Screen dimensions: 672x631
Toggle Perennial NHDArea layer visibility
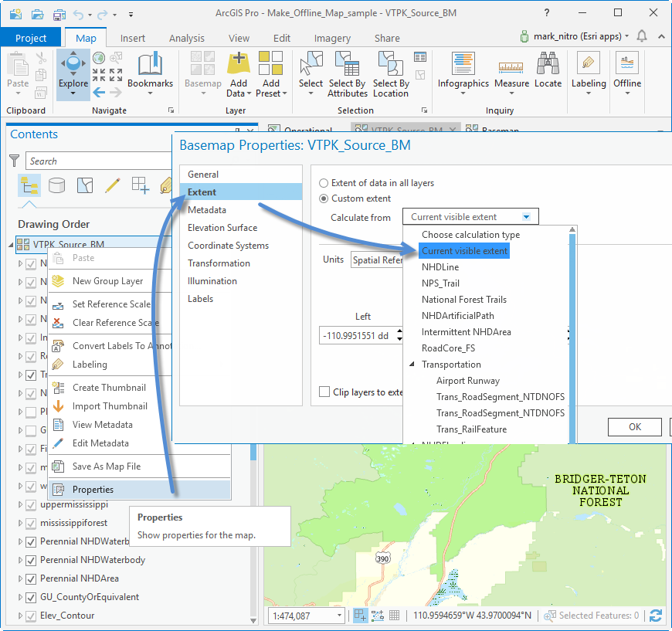pos(31,578)
